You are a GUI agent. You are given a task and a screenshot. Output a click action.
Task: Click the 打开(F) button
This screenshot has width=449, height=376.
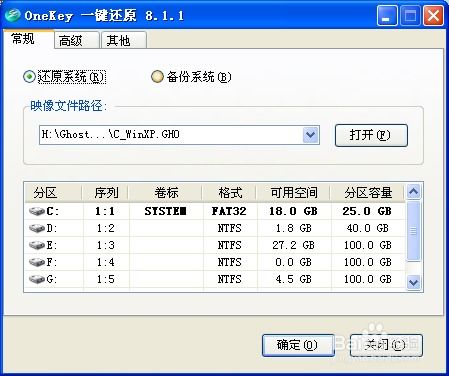(371, 135)
